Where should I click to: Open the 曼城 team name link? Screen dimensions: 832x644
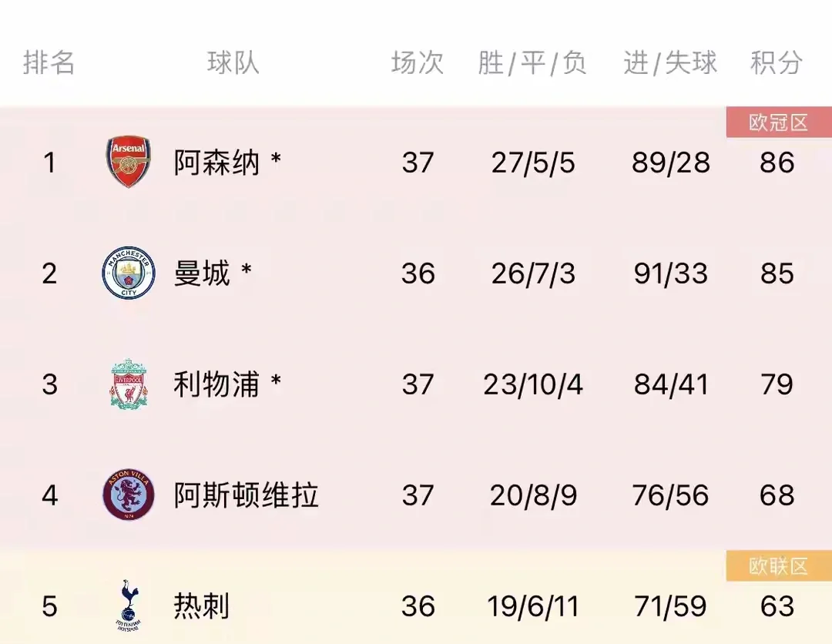202,273
